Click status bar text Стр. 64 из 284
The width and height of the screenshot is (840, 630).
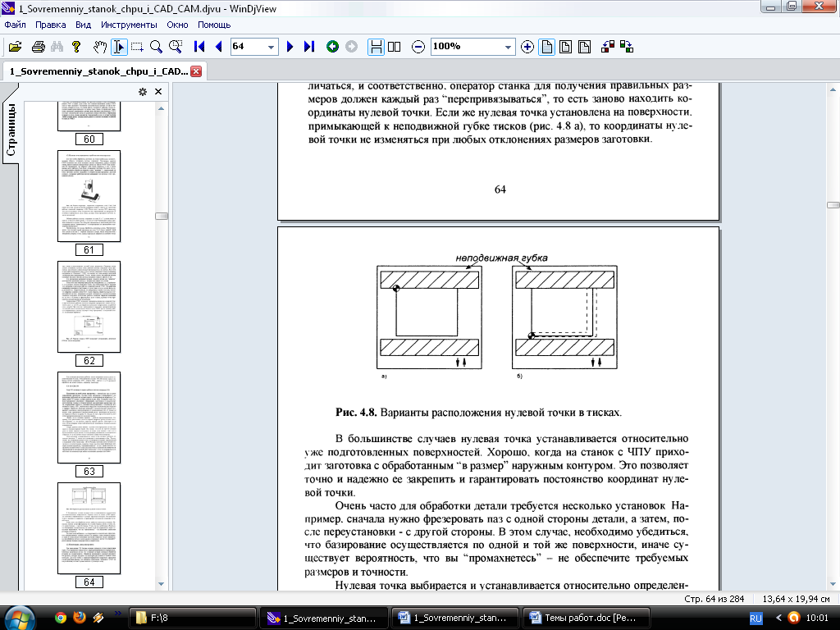714,599
